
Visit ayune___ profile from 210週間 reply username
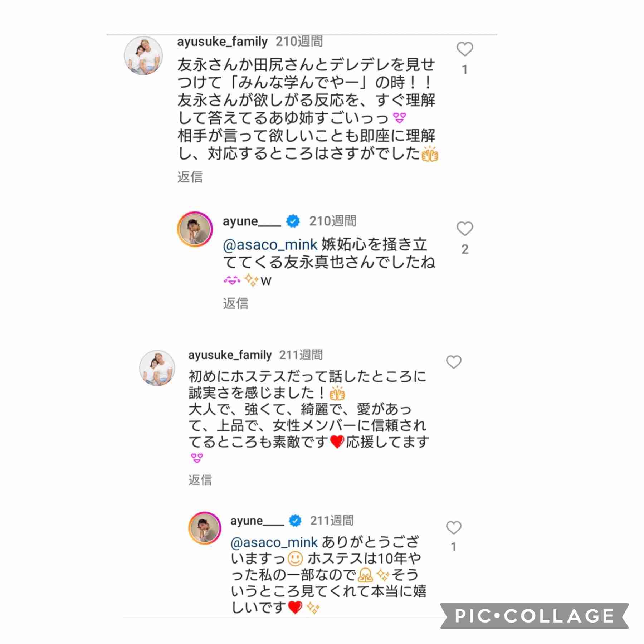252,221
